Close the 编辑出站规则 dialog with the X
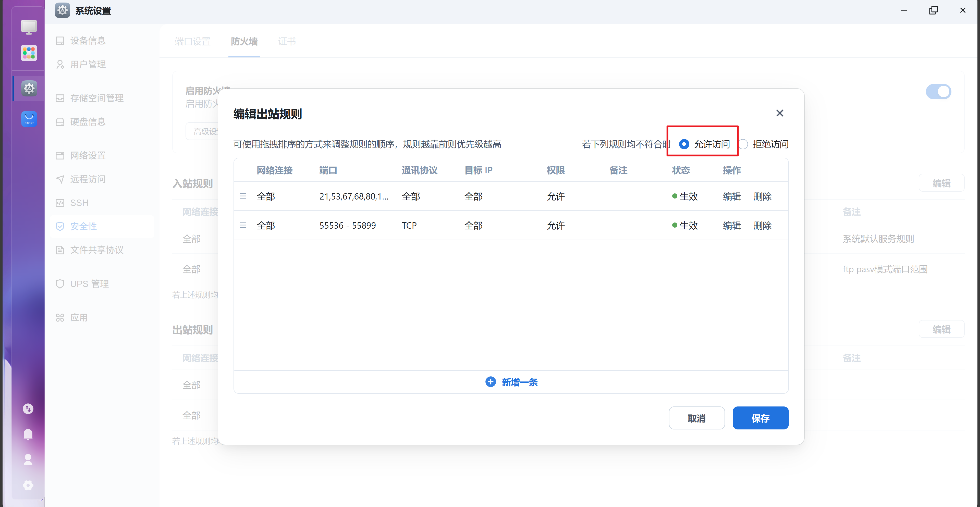980x507 pixels. [x=779, y=113]
